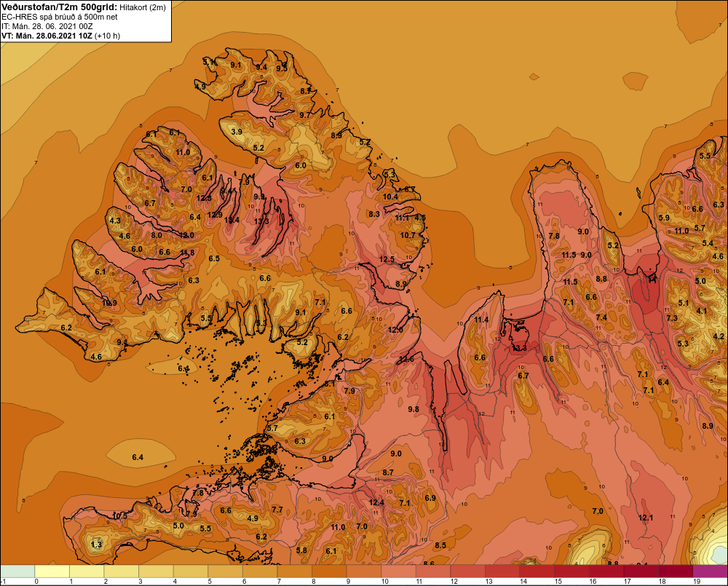Click the 6.9 temperature label
This screenshot has height=586, width=728.
click(x=430, y=498)
